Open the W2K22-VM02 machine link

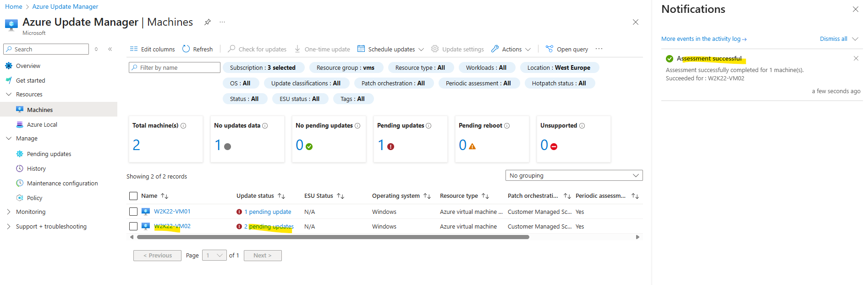(172, 226)
